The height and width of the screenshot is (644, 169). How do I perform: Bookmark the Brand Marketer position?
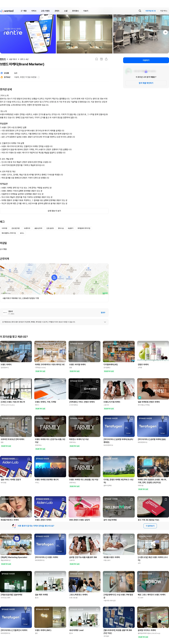click(x=96, y=59)
